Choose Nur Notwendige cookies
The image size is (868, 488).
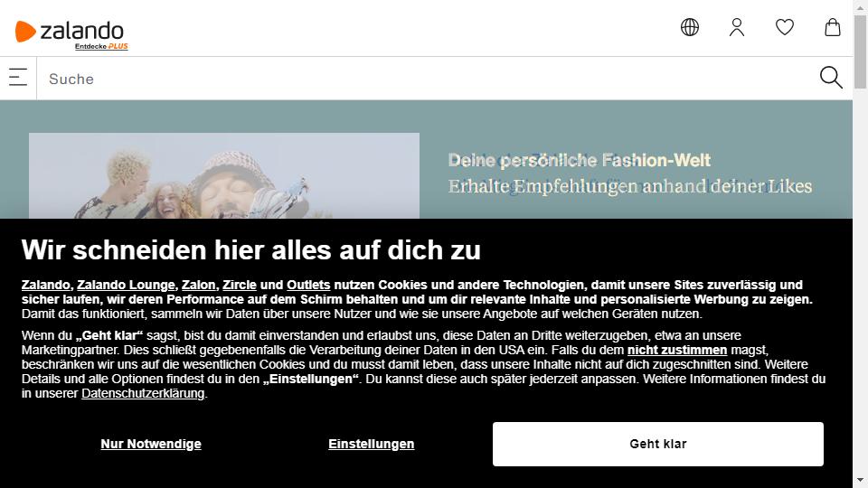coord(151,444)
